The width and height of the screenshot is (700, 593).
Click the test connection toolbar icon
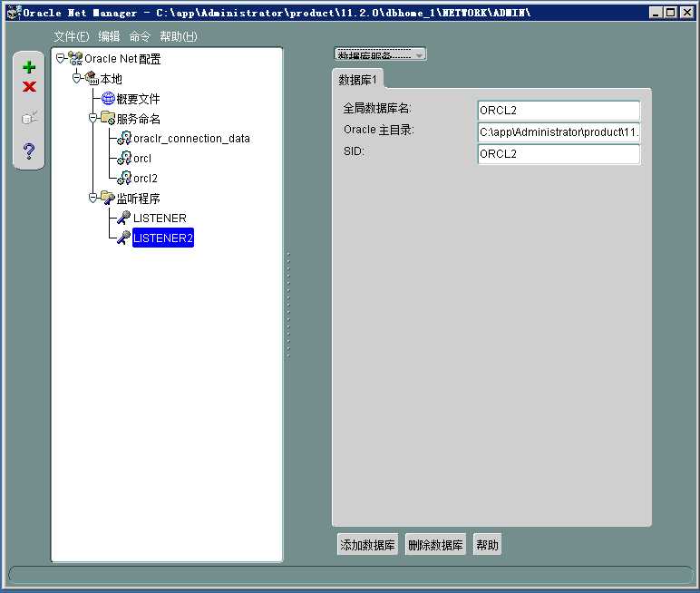(x=29, y=118)
